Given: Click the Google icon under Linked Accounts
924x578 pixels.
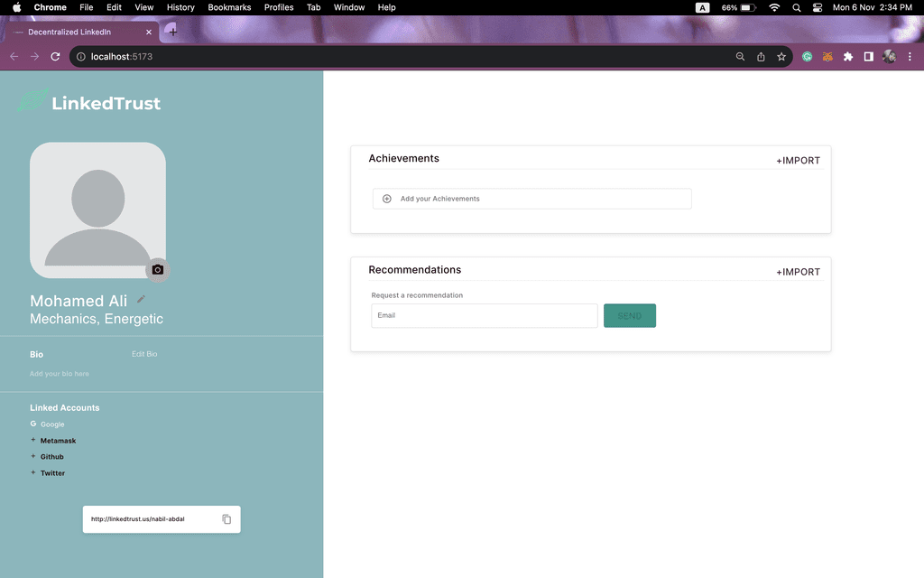Looking at the screenshot, I should tap(33, 424).
